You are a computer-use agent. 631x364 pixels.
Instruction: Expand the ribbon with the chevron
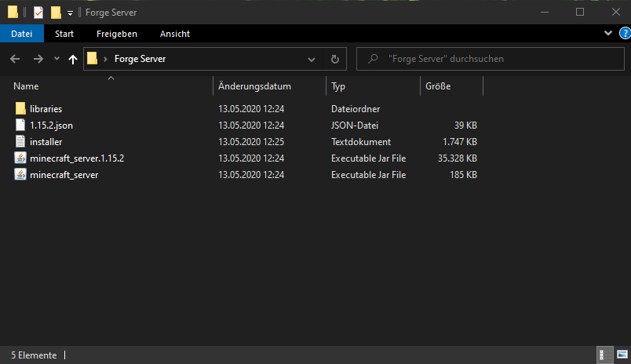click(608, 34)
